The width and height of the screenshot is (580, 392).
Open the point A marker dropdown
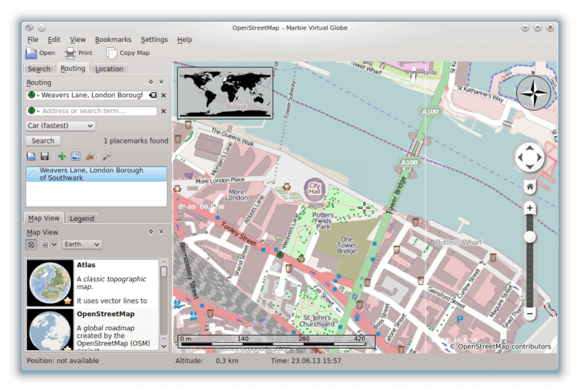[x=33, y=95]
